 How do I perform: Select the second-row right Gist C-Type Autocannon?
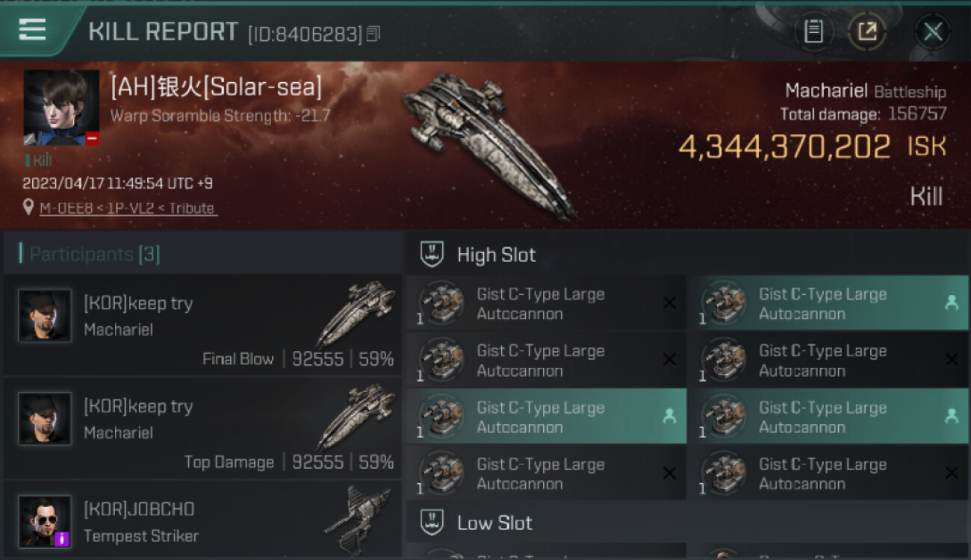click(828, 360)
